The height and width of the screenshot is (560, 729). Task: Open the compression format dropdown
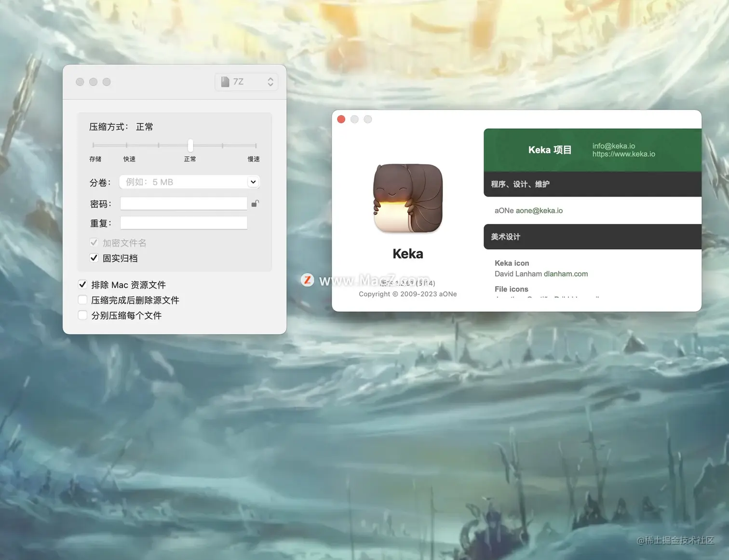pyautogui.click(x=270, y=81)
